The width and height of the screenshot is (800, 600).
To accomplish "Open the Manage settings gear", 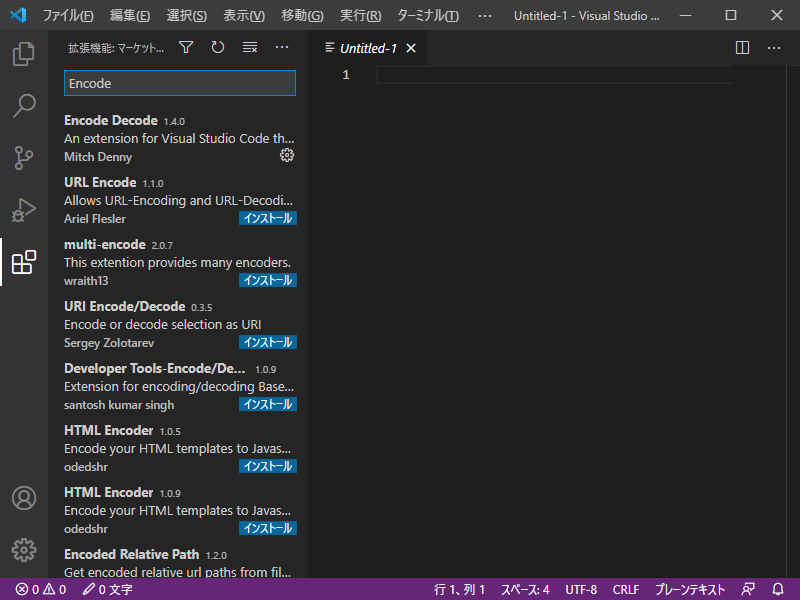I will tap(23, 550).
